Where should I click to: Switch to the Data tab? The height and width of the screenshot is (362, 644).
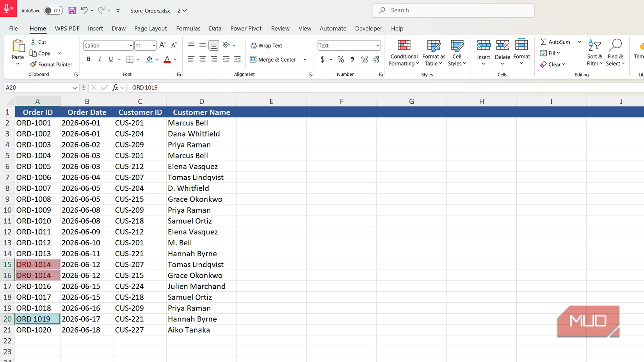coord(215,28)
